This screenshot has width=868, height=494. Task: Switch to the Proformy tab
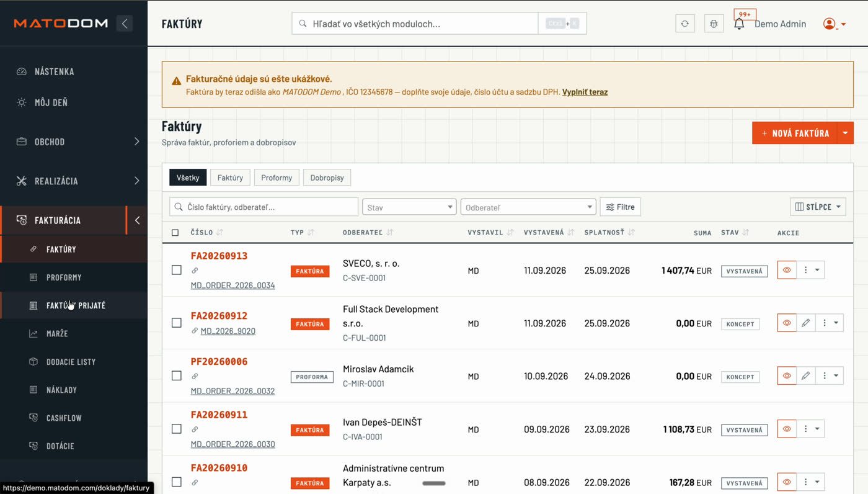pos(277,177)
